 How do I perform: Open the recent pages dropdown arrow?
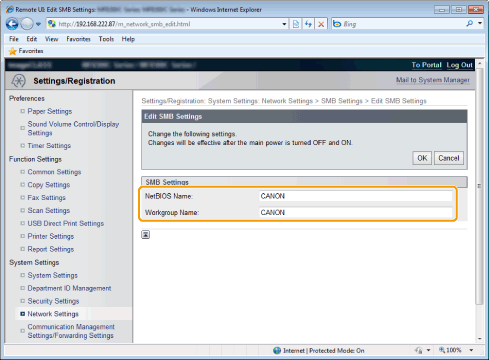pyautogui.click(x=38, y=24)
